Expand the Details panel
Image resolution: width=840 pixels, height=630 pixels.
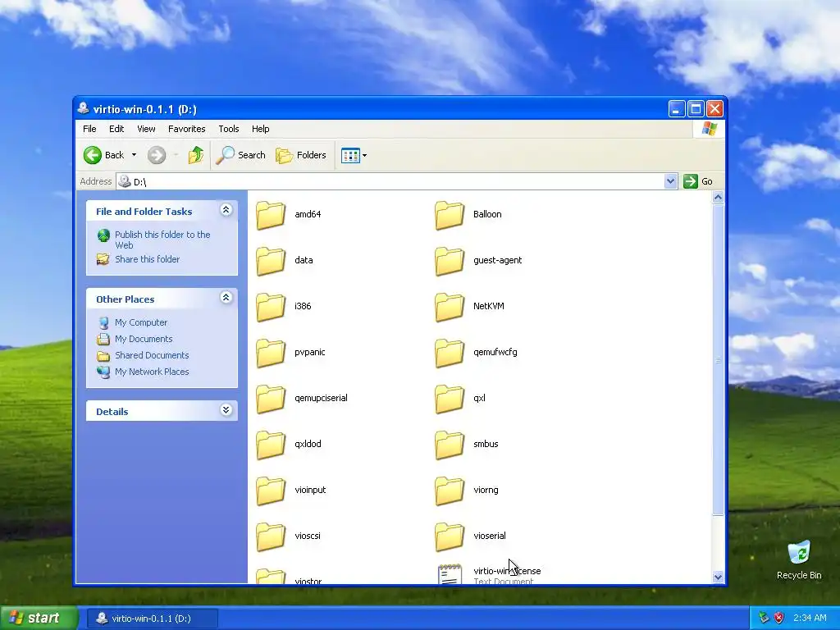pyautogui.click(x=226, y=410)
